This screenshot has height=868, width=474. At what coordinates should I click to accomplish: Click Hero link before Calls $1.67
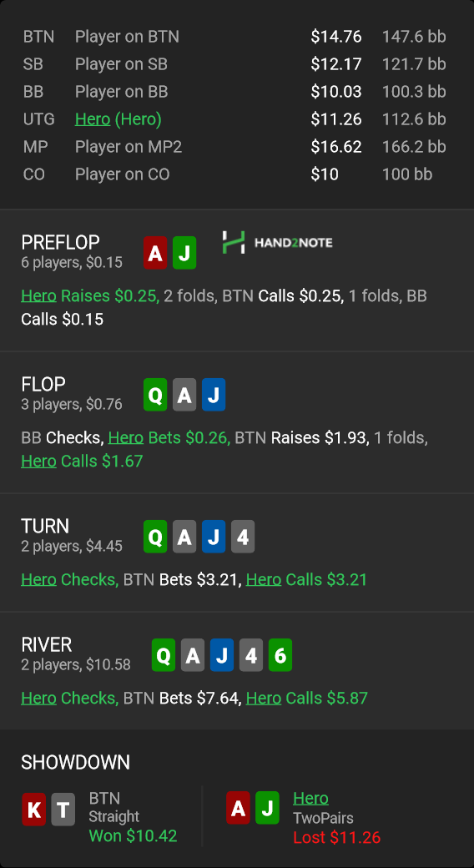pos(38,461)
